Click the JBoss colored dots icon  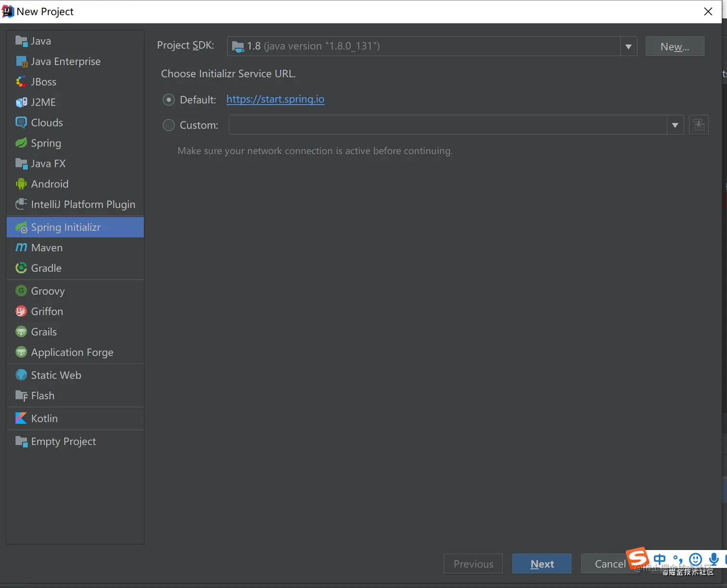coord(21,82)
